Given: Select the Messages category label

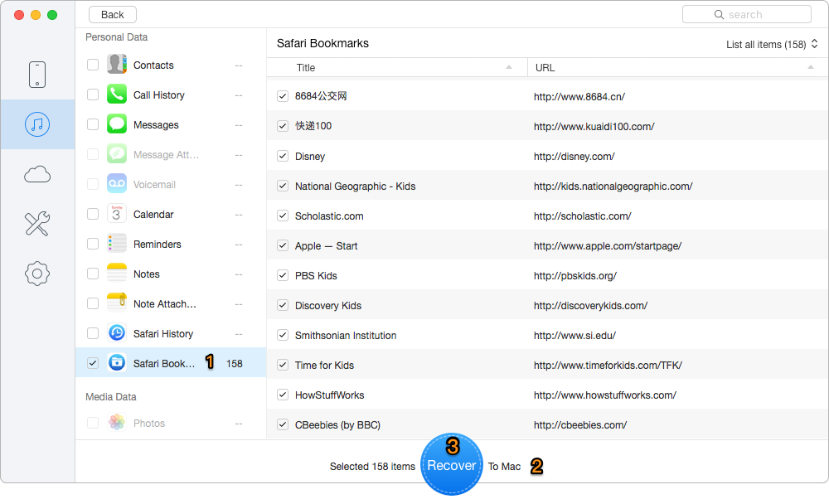Looking at the screenshot, I should click(x=156, y=125).
